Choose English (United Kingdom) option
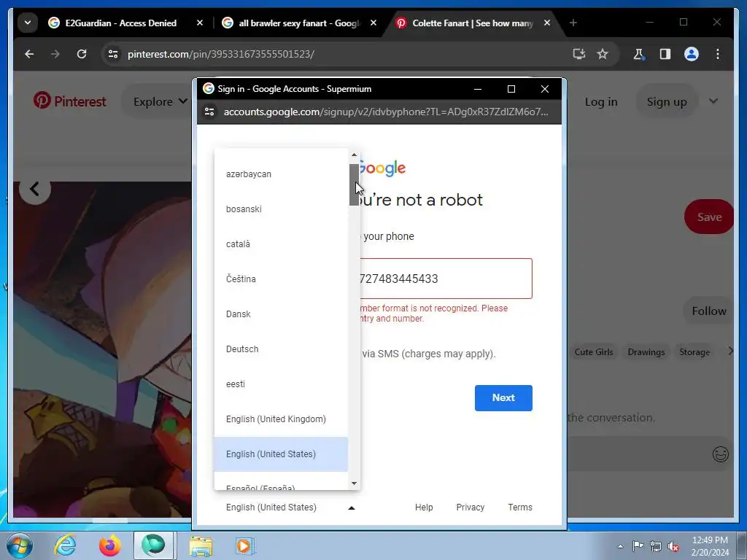Screen dimensions: 747x560 pos(281,419)
